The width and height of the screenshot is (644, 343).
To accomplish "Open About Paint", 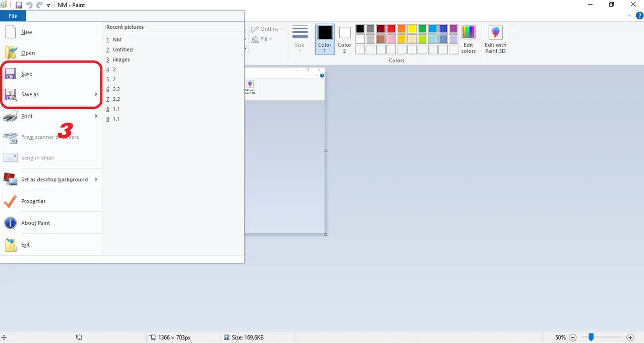I will (x=51, y=223).
